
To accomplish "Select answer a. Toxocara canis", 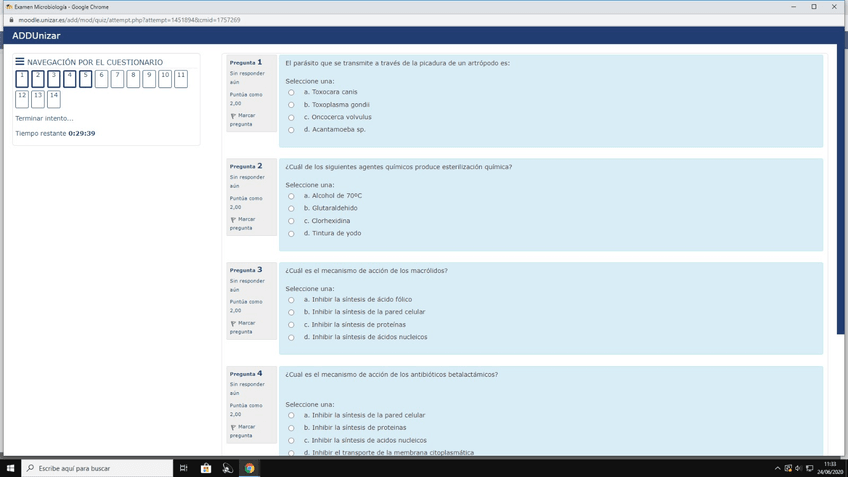I will [291, 92].
